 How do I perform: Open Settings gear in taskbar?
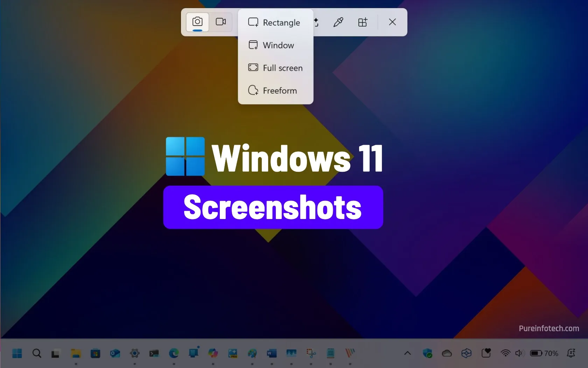pos(135,353)
